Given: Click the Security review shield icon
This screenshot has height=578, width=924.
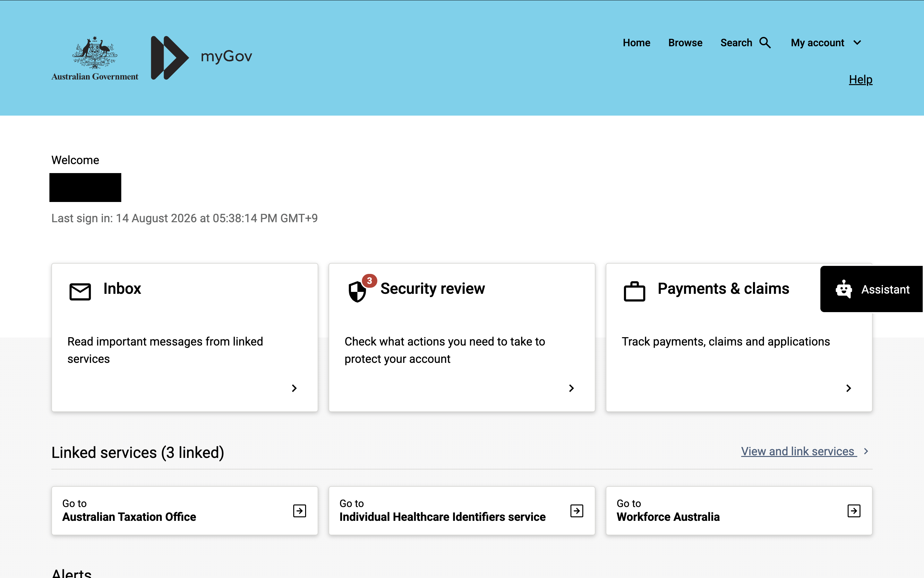Looking at the screenshot, I should 357,292.
